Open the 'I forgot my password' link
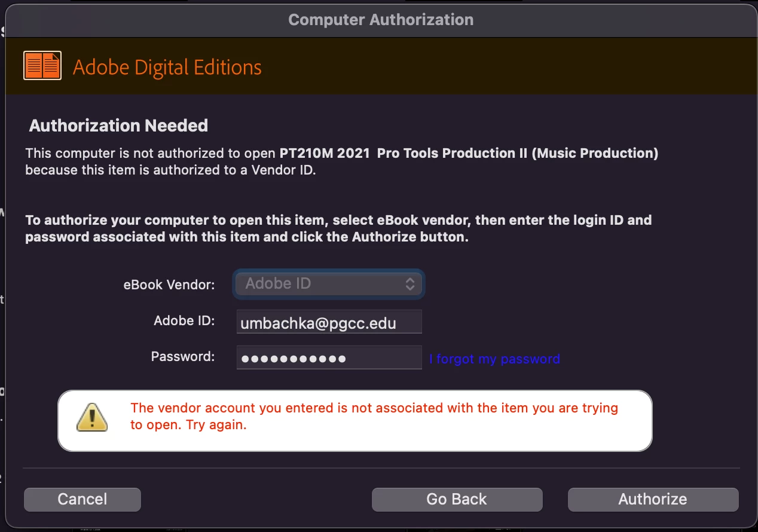758x532 pixels. pos(494,359)
